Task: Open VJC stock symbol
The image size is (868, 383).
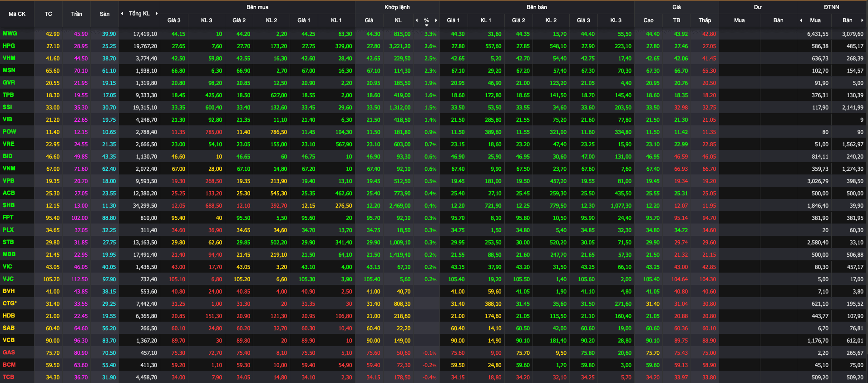Action: pos(8,279)
